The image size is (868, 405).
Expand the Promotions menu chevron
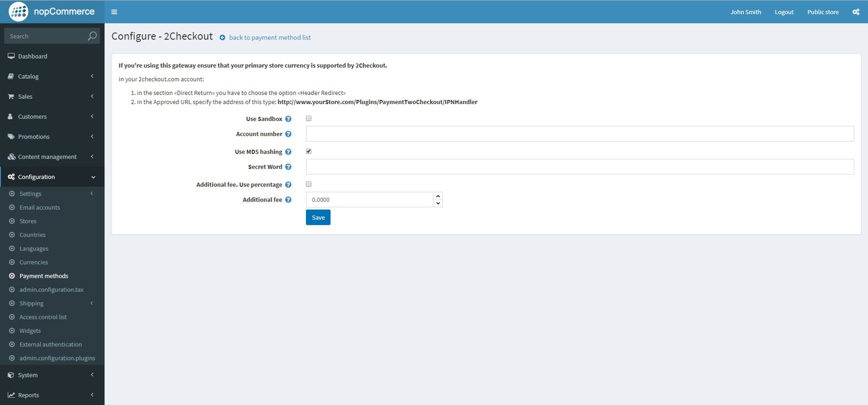click(92, 137)
